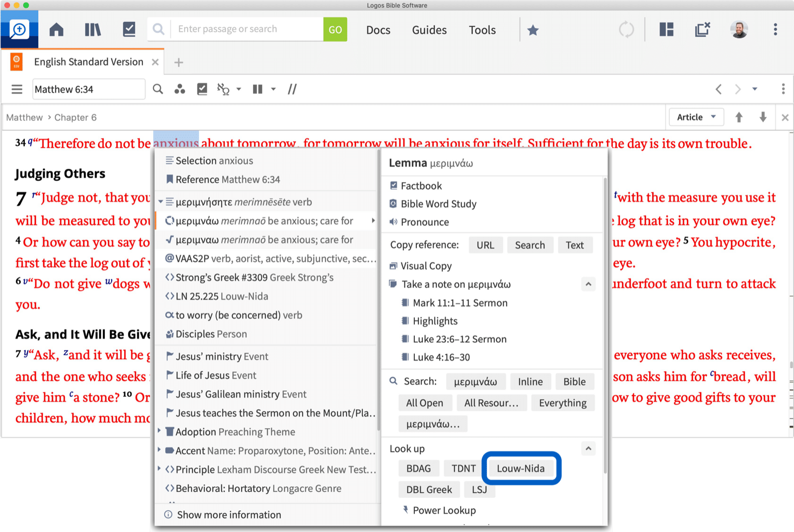Click Show more information
Image resolution: width=794 pixels, height=532 pixels.
pyautogui.click(x=229, y=515)
